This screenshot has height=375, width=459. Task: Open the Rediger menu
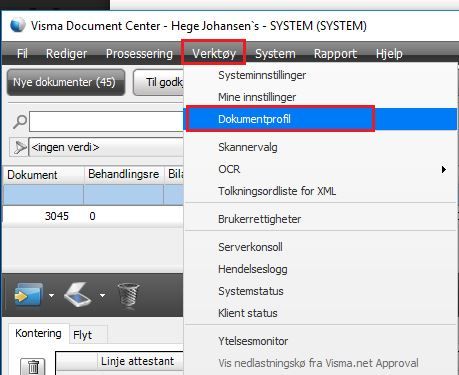click(66, 53)
